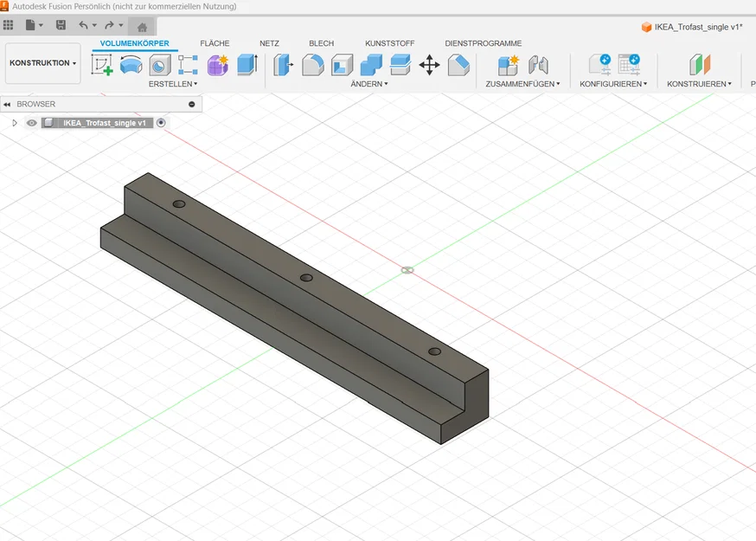
Task: Click the Save disk icon
Action: [x=61, y=25]
